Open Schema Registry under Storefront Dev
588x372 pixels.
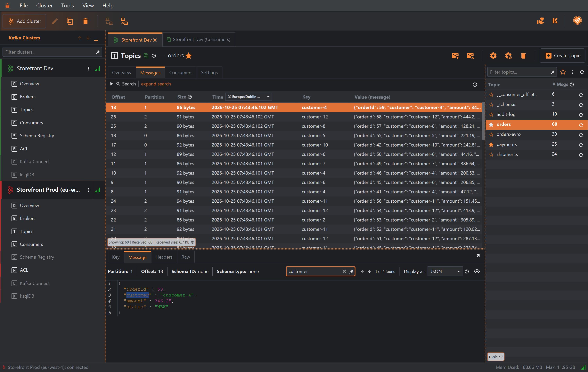(x=37, y=135)
